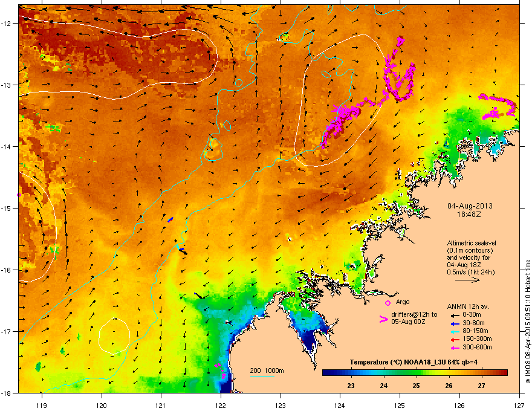Click the longitude axis label 122
The image size is (532, 411).
point(221,405)
